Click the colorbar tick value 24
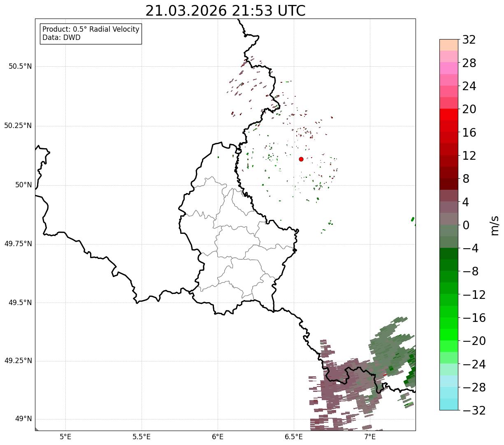504x445 pixels. pyautogui.click(x=469, y=86)
